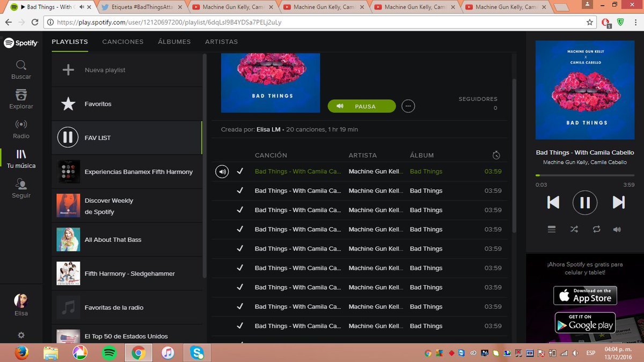Switch to the ARTISTAS tab
The width and height of the screenshot is (644, 362).
tap(222, 41)
